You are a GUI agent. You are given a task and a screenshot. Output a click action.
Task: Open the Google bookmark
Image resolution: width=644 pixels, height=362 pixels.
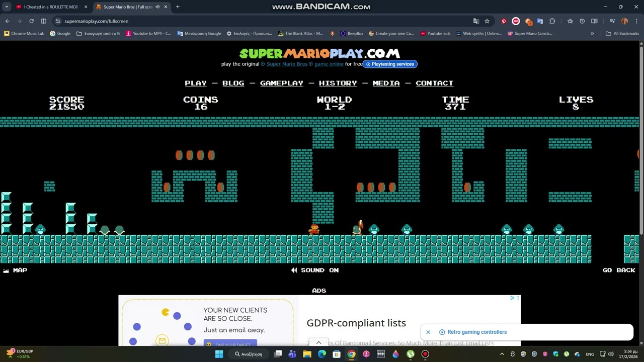click(x=60, y=34)
